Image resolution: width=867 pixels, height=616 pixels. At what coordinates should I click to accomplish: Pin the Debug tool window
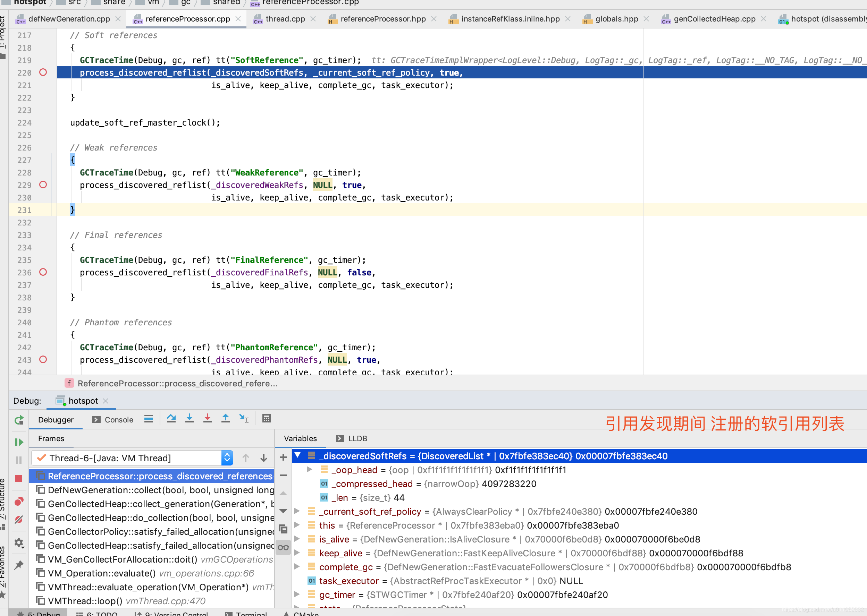tap(19, 564)
